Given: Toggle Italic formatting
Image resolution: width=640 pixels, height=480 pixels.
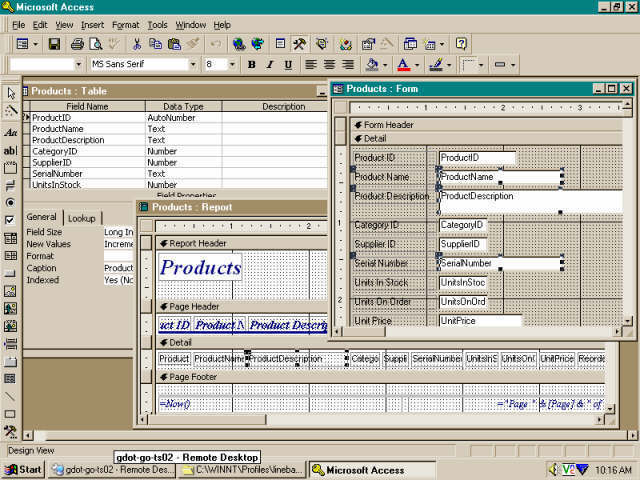Looking at the screenshot, I should click(x=270, y=65).
